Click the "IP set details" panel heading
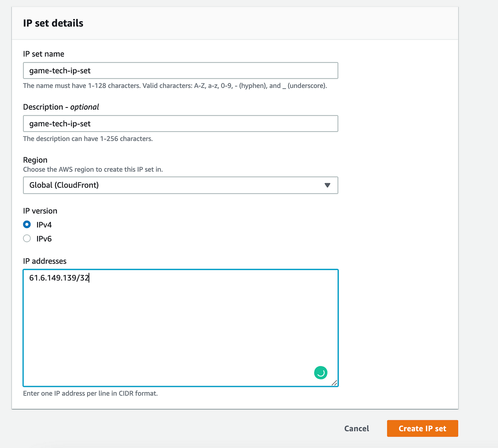The height and width of the screenshot is (448, 498). coord(53,23)
